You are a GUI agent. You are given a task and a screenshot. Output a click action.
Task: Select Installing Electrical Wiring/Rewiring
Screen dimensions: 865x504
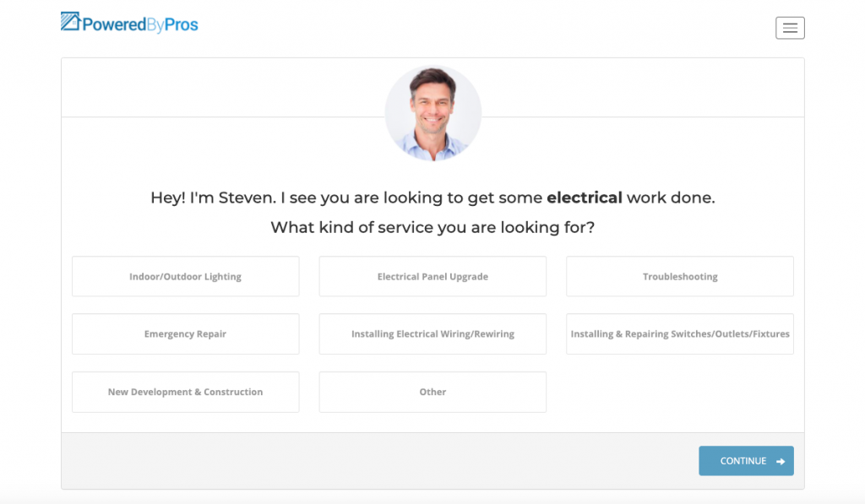(432, 334)
